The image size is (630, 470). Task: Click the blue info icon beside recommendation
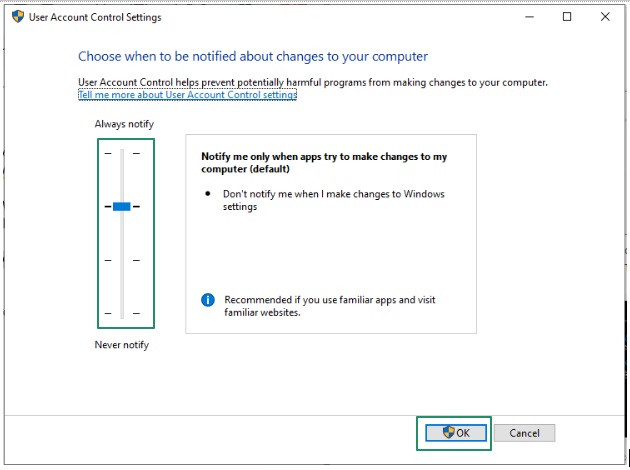208,300
